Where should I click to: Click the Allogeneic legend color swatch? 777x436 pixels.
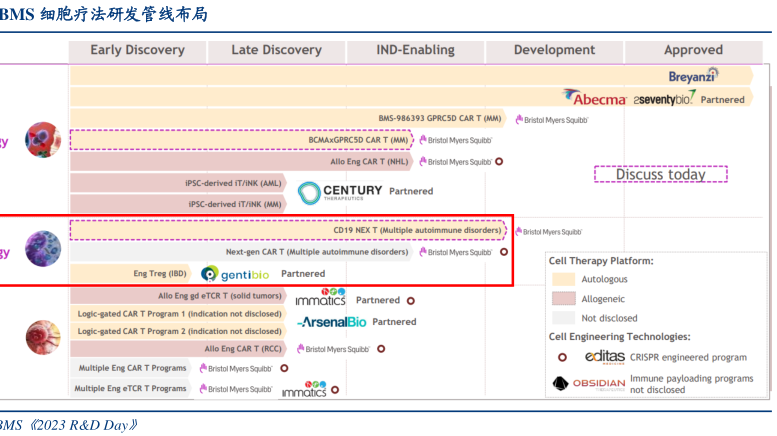coord(564,298)
